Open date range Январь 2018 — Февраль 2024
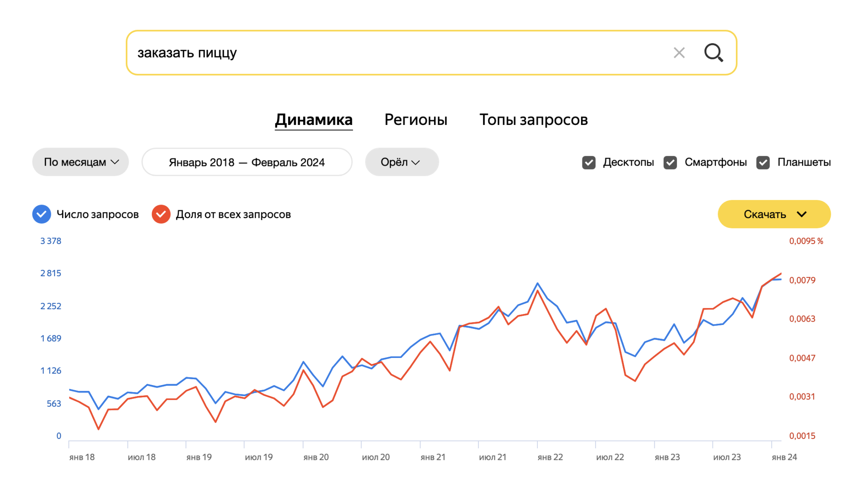 click(x=247, y=162)
